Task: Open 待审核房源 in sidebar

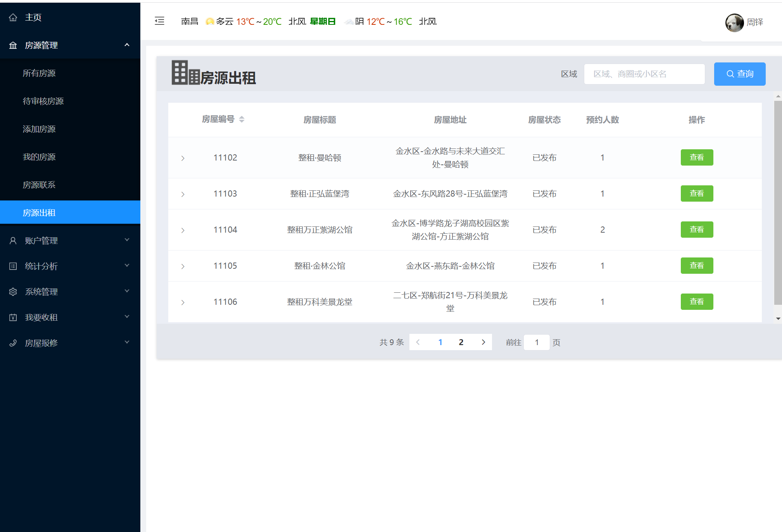Action: click(x=43, y=101)
